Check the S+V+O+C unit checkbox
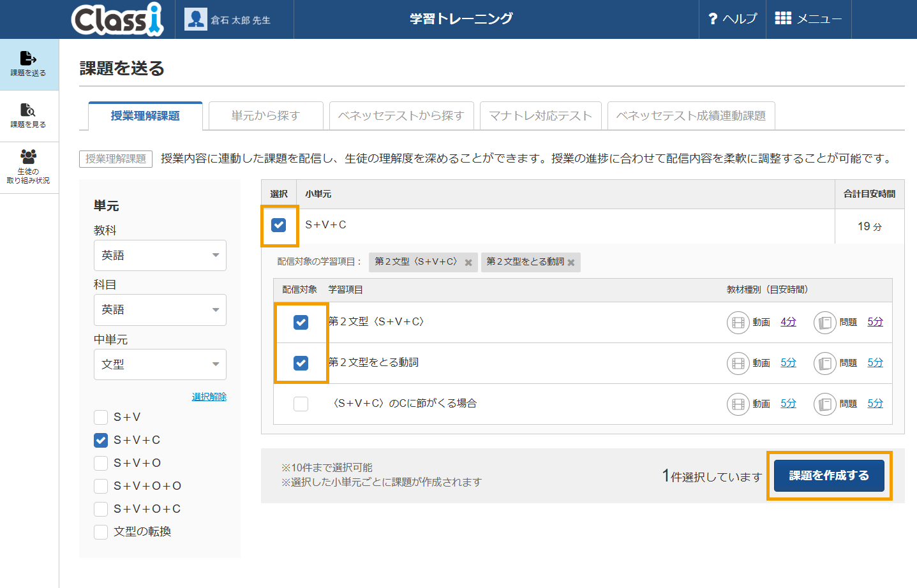This screenshot has height=588, width=917. click(x=101, y=509)
